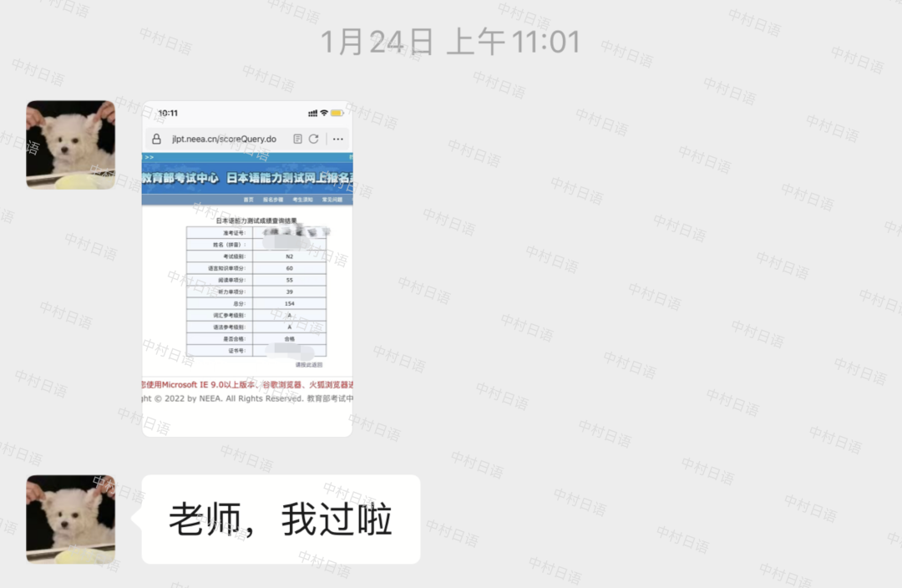The width and height of the screenshot is (902, 588).
Task: Click the Wi-Fi icon in the status bar
Action: (x=323, y=113)
